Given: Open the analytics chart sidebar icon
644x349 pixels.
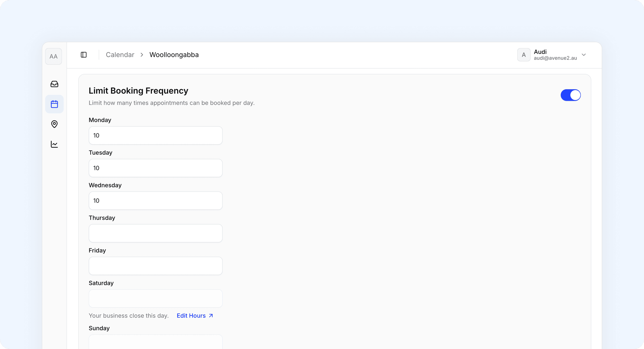Looking at the screenshot, I should (54, 144).
